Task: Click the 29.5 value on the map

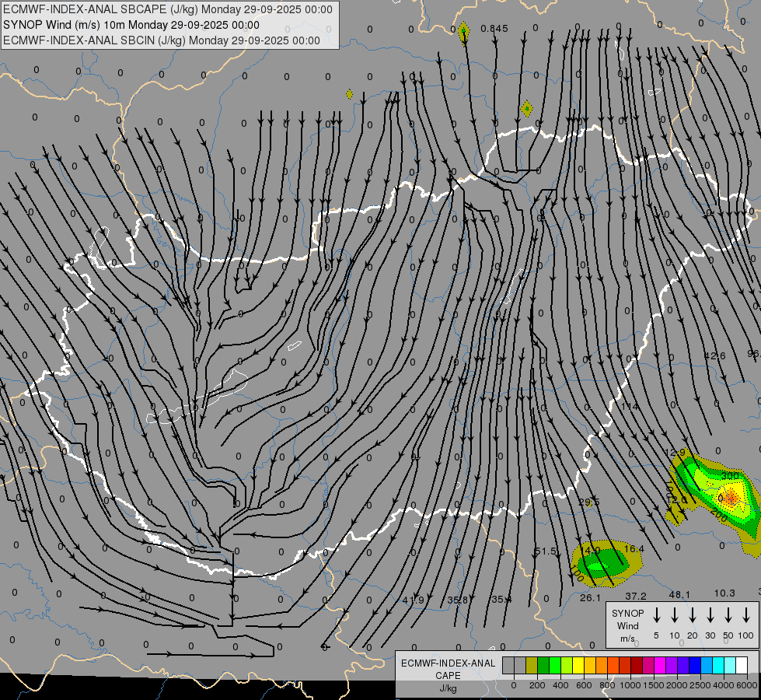Action: pos(589,502)
